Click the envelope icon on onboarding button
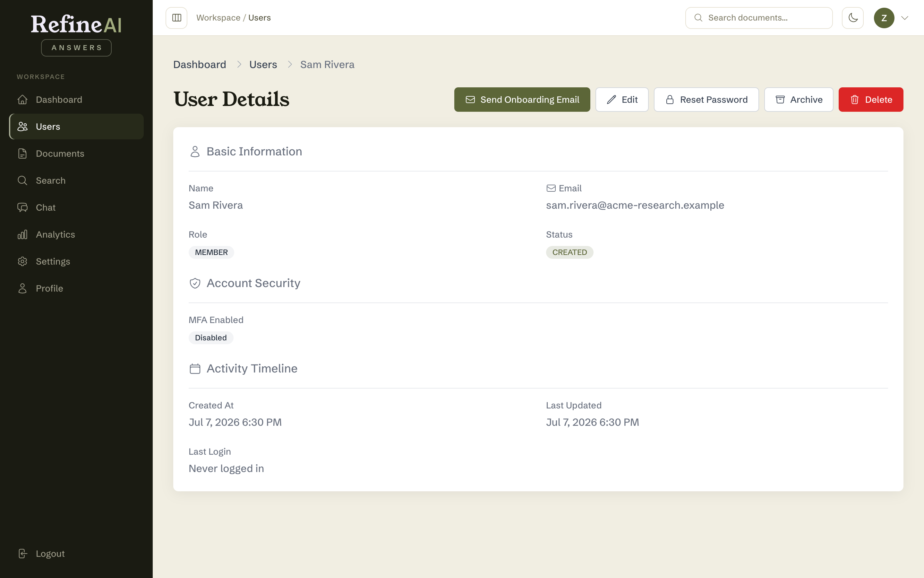The image size is (924, 578). pyautogui.click(x=470, y=100)
